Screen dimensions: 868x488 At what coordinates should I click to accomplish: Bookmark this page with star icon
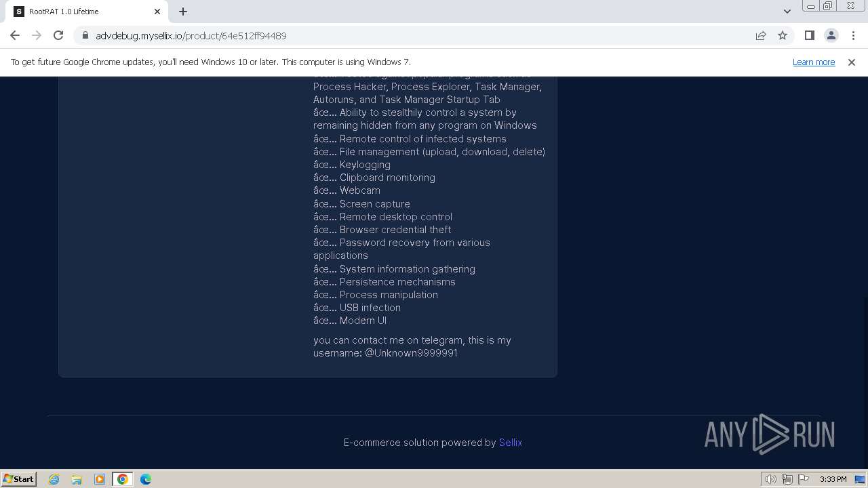[783, 35]
